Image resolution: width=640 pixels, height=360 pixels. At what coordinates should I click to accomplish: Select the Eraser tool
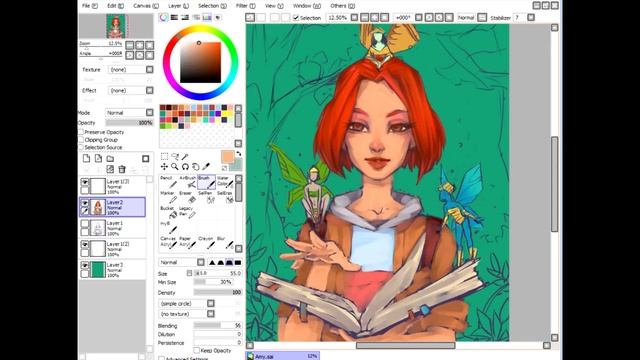188,197
